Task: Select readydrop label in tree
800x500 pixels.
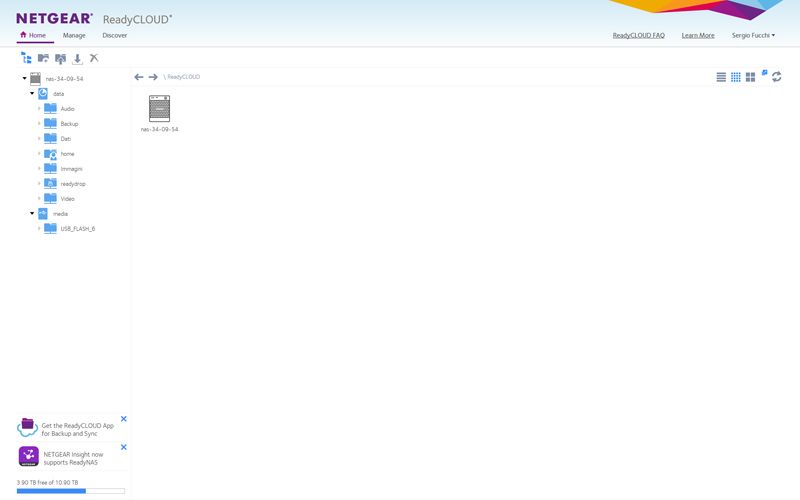Action: [x=73, y=184]
